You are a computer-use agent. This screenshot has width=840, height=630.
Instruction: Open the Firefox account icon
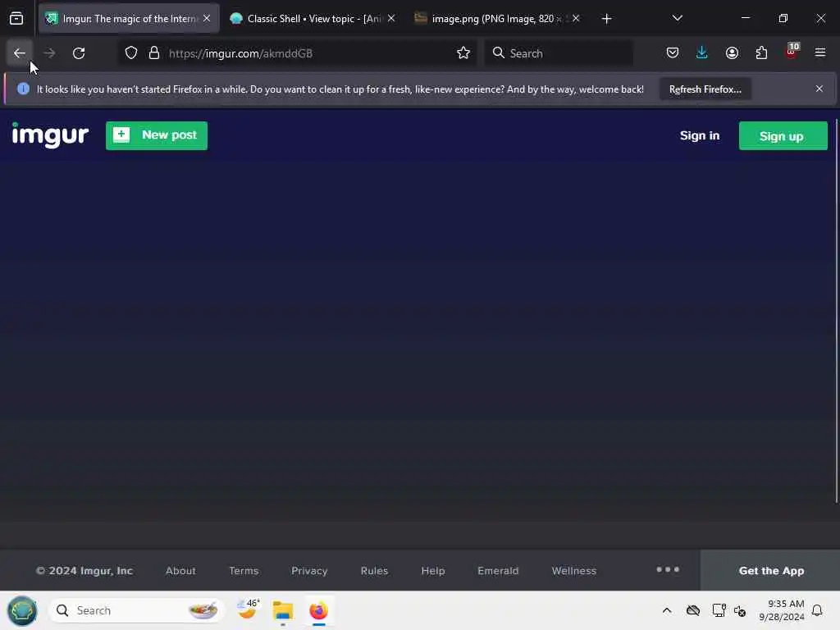(732, 53)
